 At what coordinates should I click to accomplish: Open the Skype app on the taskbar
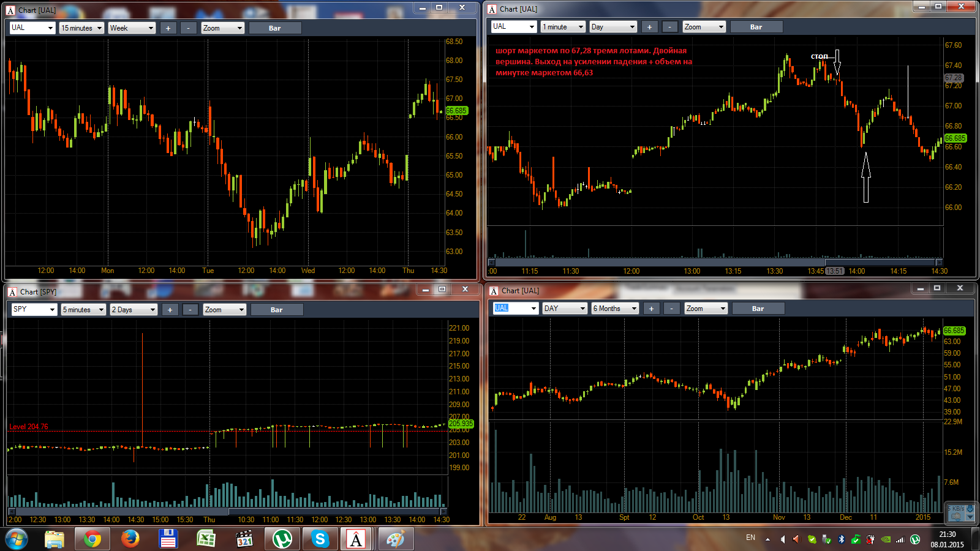pyautogui.click(x=320, y=539)
